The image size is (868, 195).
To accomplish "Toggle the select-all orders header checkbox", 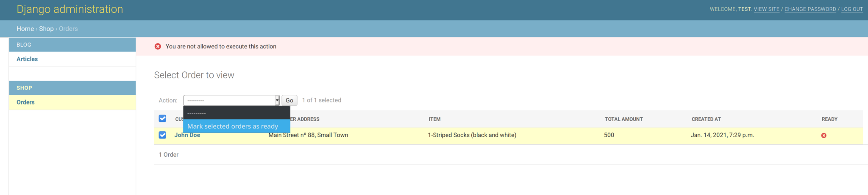I will point(162,119).
